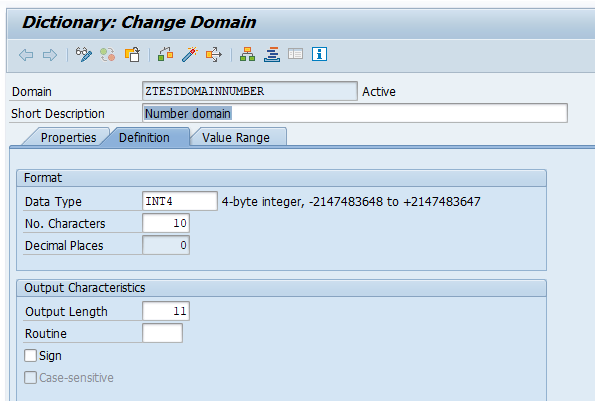Click the Check object icon
The width and height of the screenshot is (595, 401).
coord(165,55)
